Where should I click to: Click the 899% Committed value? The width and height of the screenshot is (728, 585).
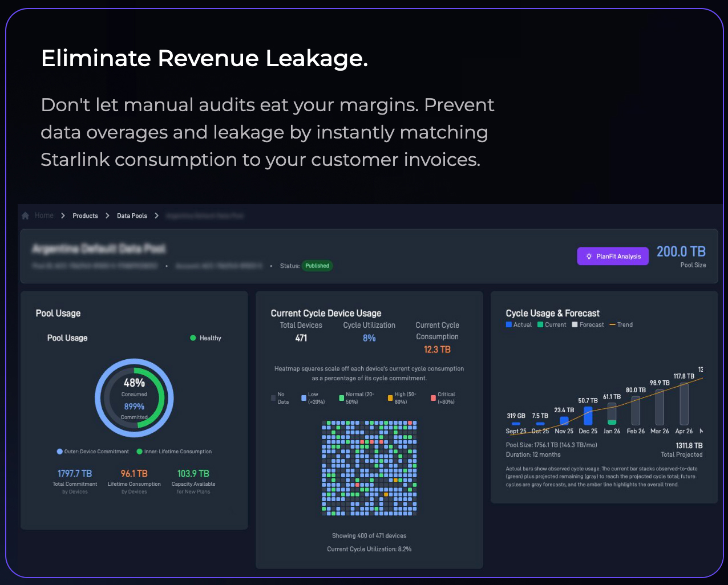tap(134, 407)
